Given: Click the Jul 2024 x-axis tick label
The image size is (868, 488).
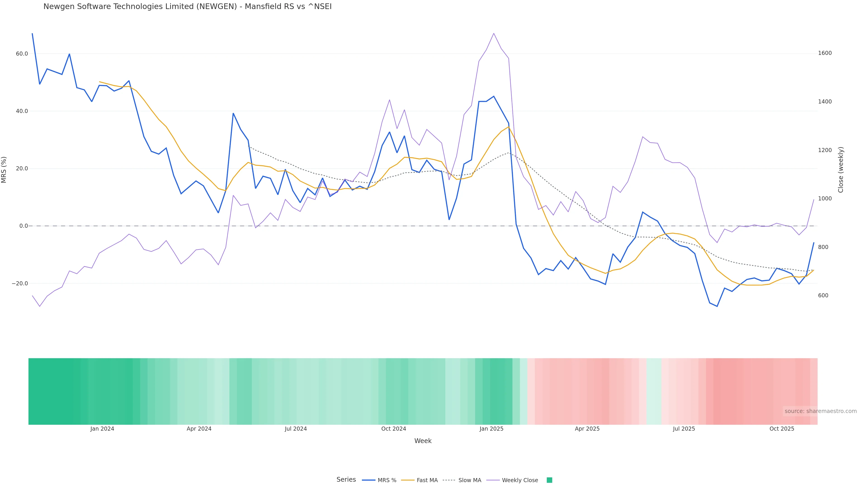Looking at the screenshot, I should 295,429.
